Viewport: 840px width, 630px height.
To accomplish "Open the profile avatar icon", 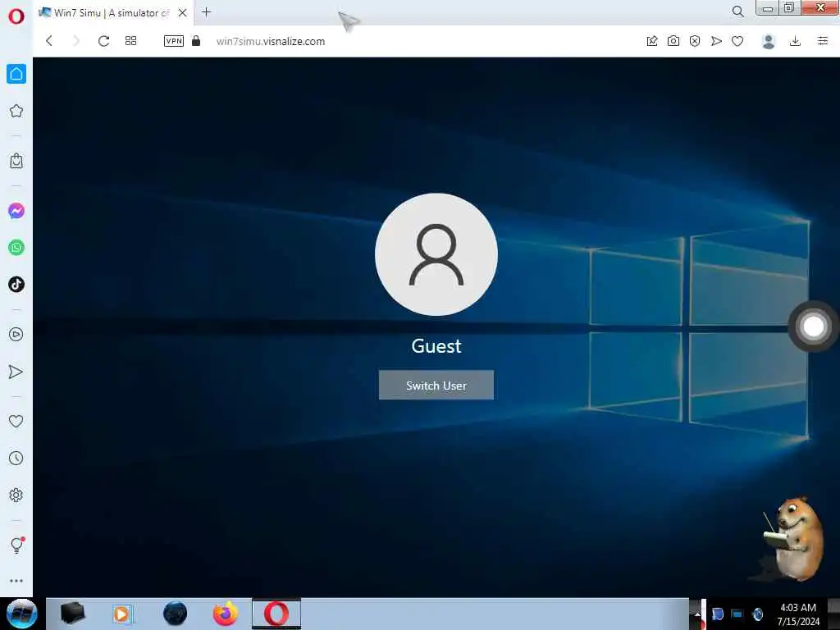I will tap(769, 41).
